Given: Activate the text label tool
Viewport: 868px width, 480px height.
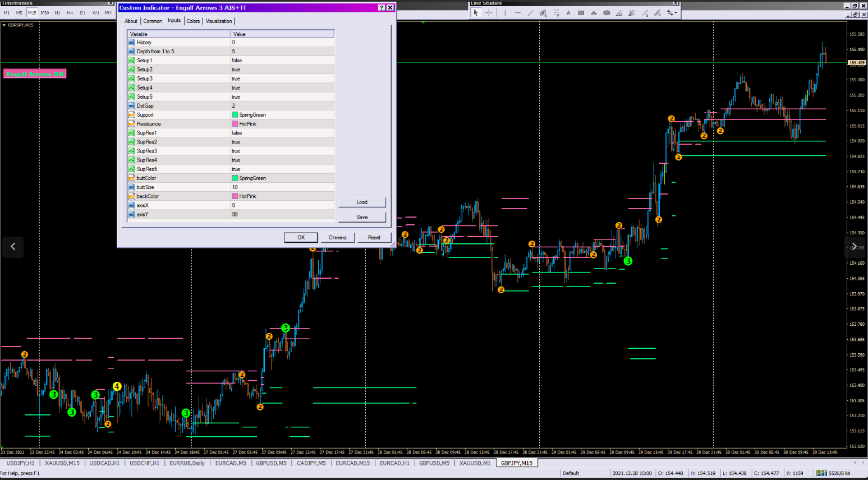Looking at the screenshot, I should [x=568, y=13].
